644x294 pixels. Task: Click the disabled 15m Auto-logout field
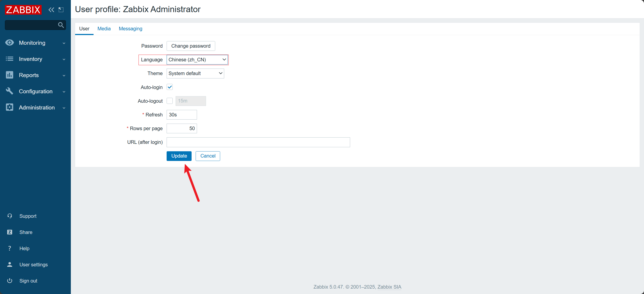(191, 101)
